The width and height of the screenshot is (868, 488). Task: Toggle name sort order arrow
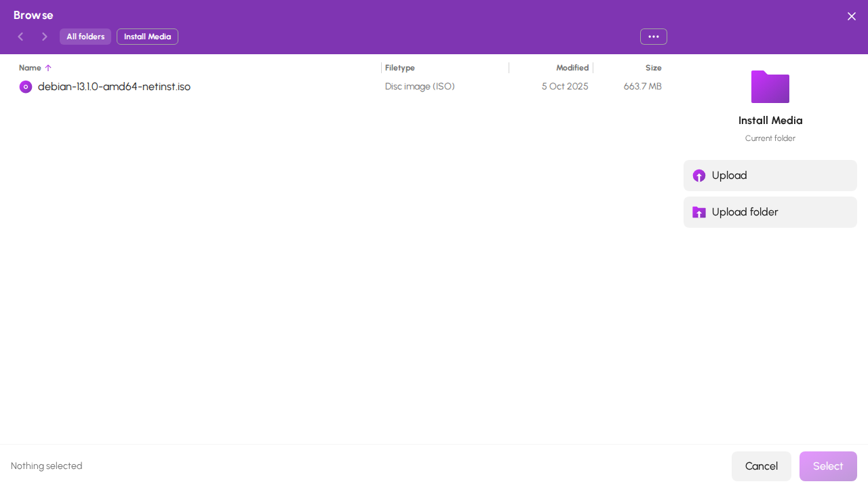tap(48, 68)
